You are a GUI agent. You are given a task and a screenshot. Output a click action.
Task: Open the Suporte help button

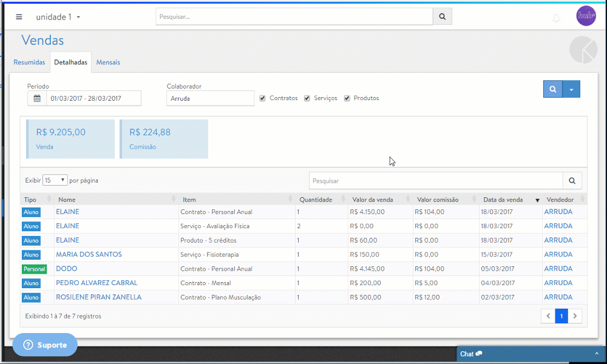tap(45, 345)
